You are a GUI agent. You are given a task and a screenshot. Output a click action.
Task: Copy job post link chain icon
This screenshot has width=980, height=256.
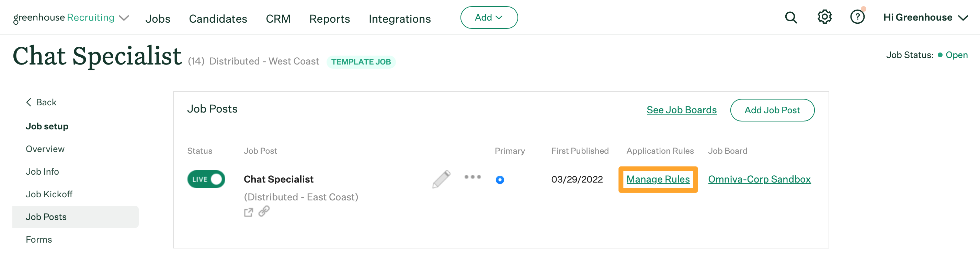click(x=264, y=211)
